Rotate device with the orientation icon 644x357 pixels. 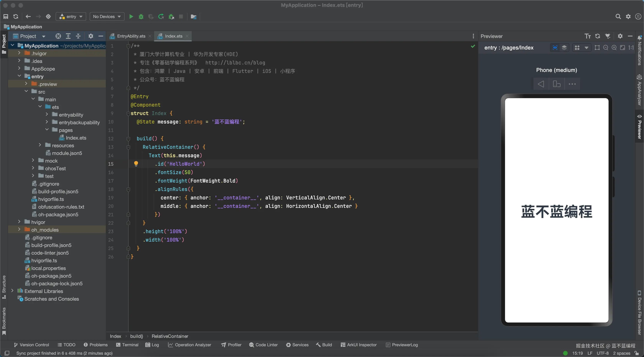pos(556,84)
